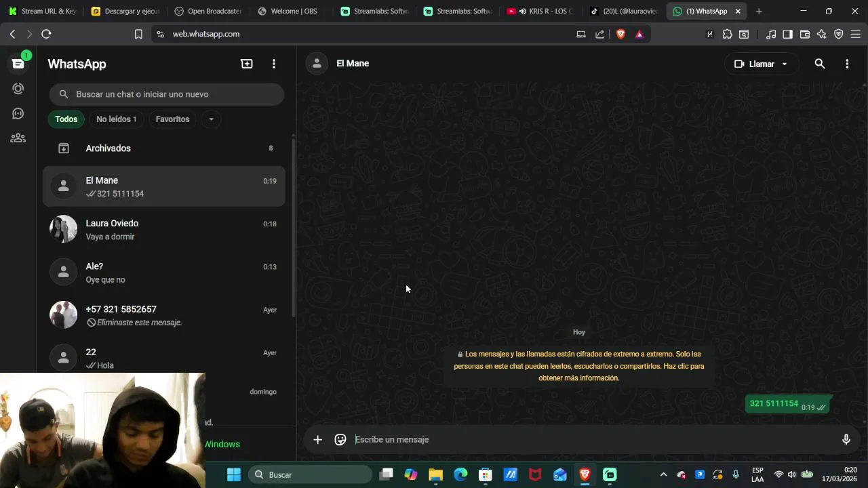Viewport: 868px width, 488px height.
Task: Open Laura Oviedo profile picture thumbnail
Action: 64,229
